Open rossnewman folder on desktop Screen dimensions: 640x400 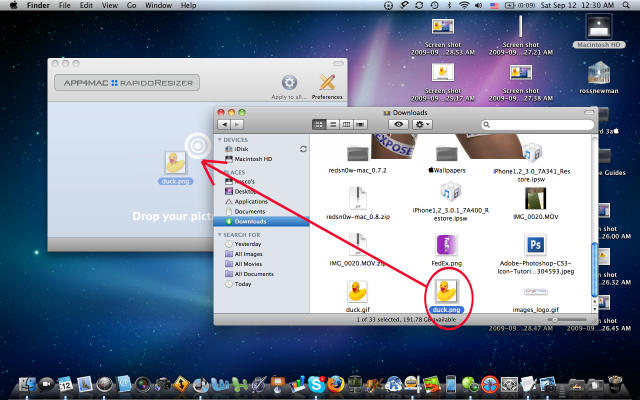(599, 78)
